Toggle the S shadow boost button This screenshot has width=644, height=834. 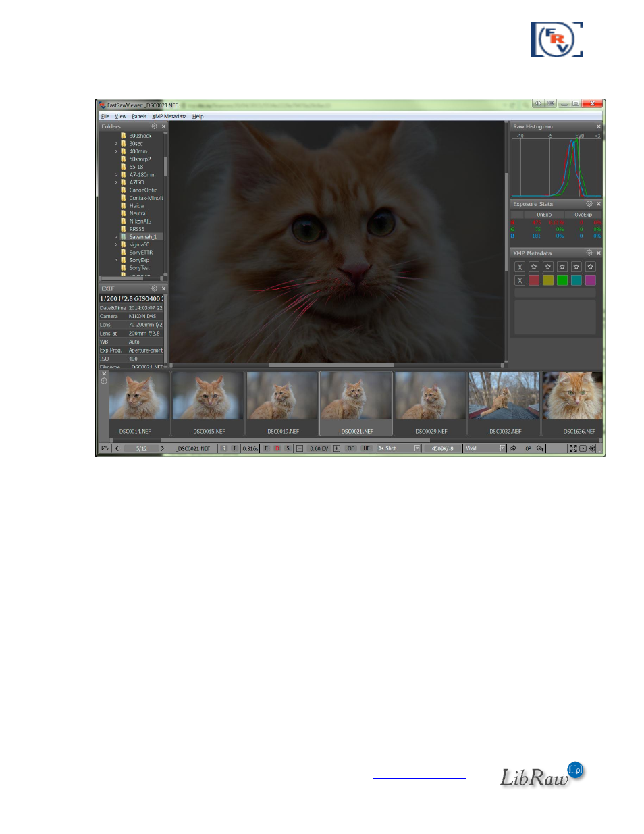coord(288,448)
